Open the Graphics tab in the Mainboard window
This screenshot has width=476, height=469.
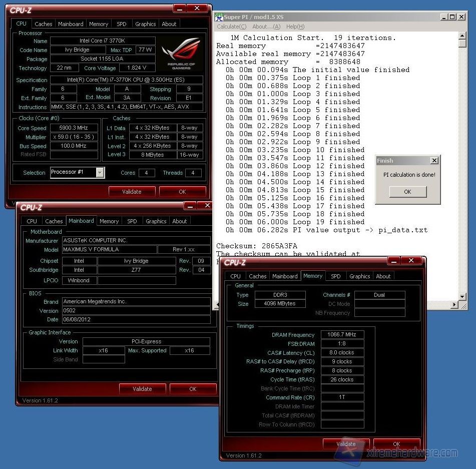156,221
